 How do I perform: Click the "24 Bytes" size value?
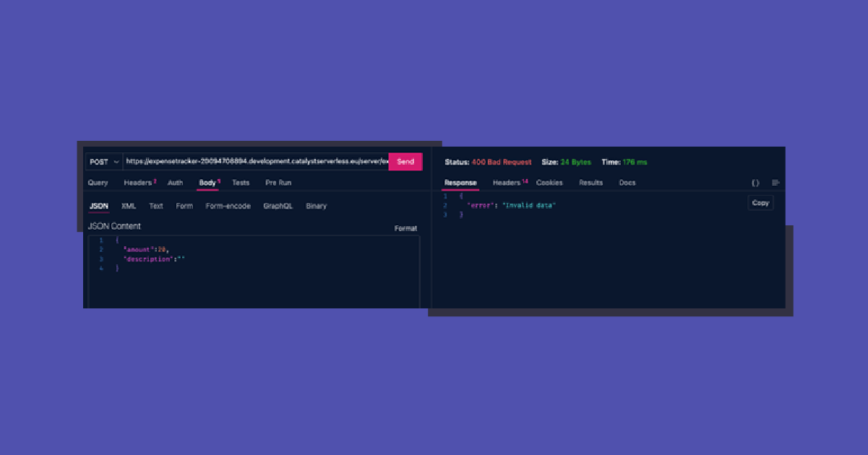576,162
